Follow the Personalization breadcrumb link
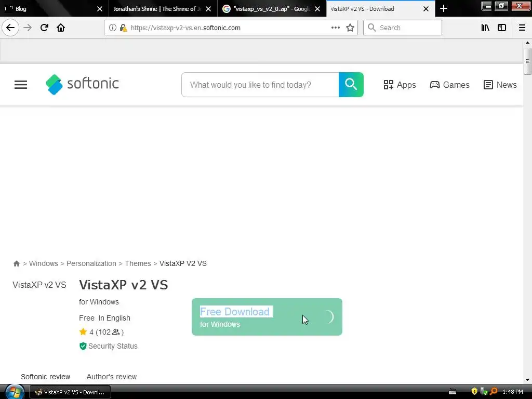The width and height of the screenshot is (532, 399). click(91, 263)
